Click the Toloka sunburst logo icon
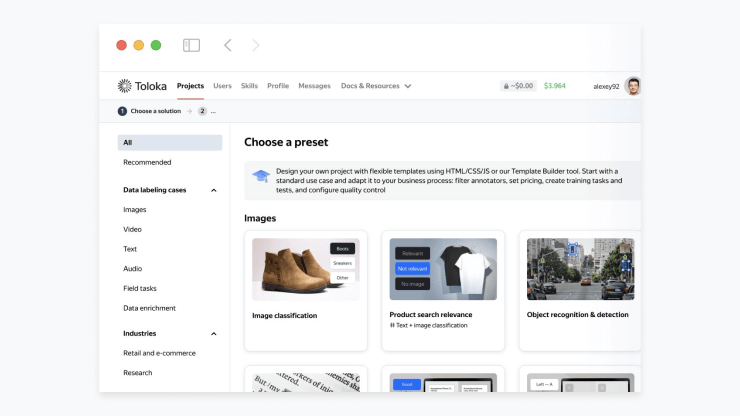The height and width of the screenshot is (416, 740). click(x=125, y=85)
